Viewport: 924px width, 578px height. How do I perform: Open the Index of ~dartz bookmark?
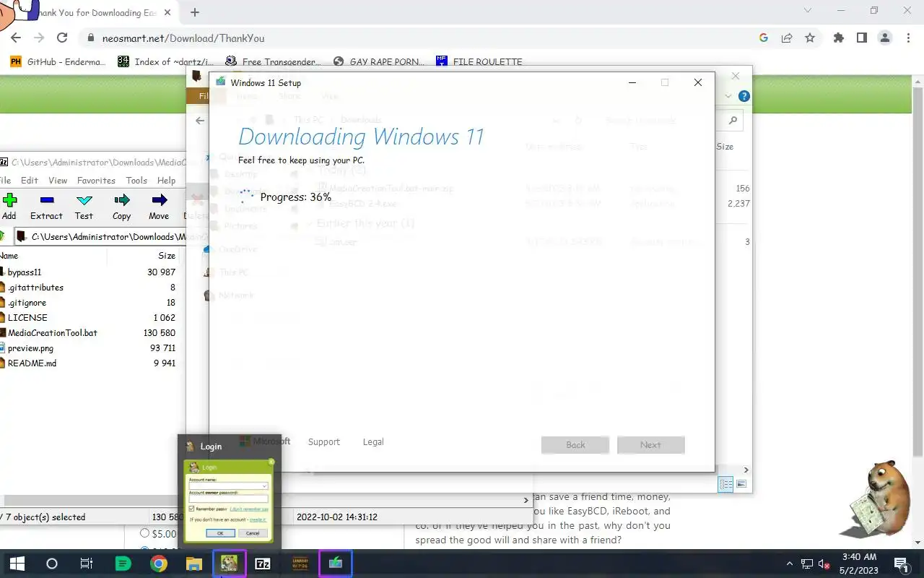(165, 62)
